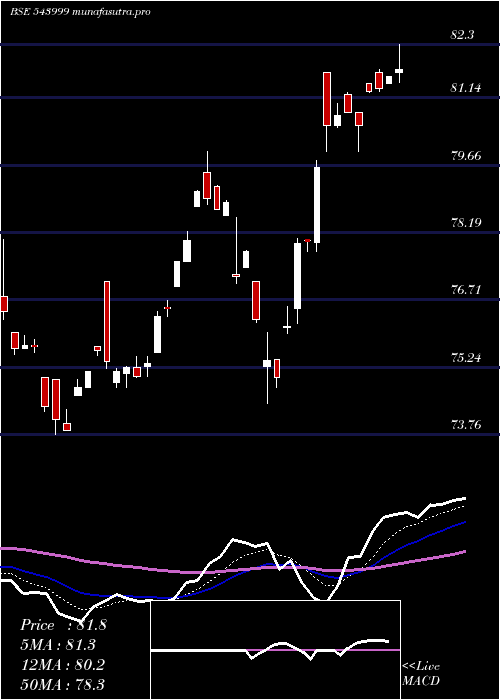500x700 pixels.
Task: Click the BSE 543999 munafasutra.pro title text
Action: click(80, 12)
